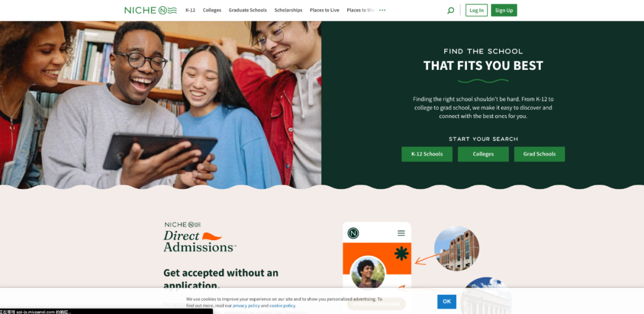Select Places to Live in navigation
The image size is (644, 314).
click(x=324, y=10)
